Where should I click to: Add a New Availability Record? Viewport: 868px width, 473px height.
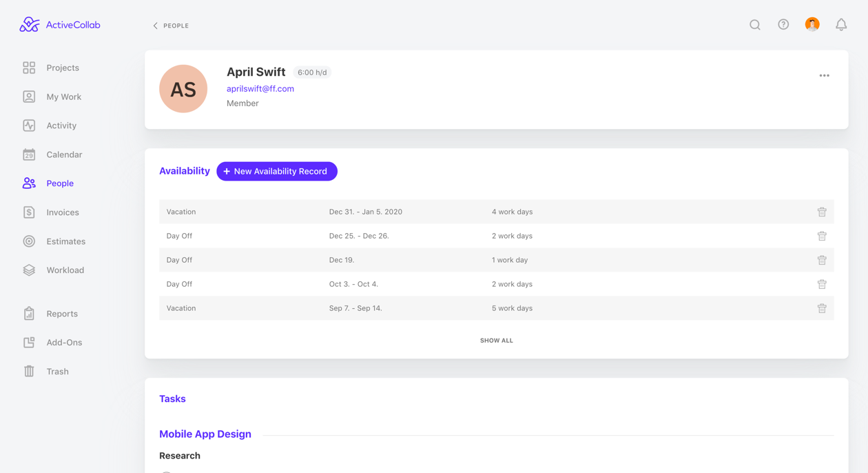pyautogui.click(x=277, y=171)
